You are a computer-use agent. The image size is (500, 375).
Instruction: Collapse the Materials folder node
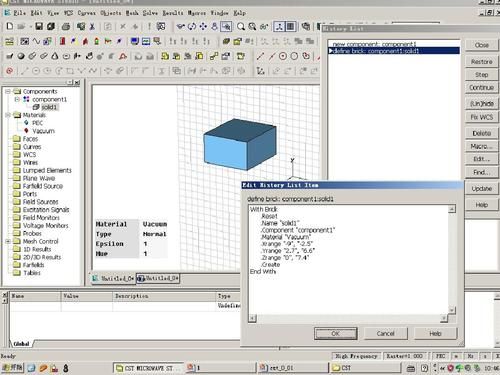8,115
